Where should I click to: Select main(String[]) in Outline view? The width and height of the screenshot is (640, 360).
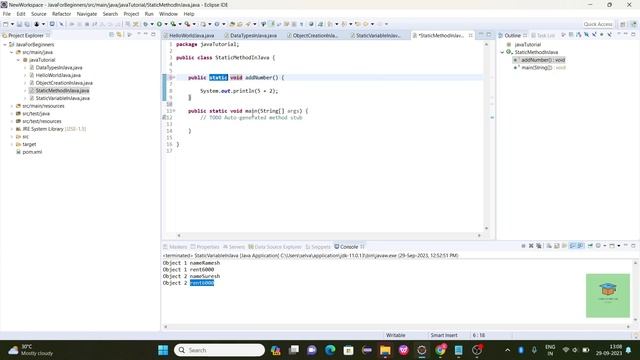click(540, 68)
